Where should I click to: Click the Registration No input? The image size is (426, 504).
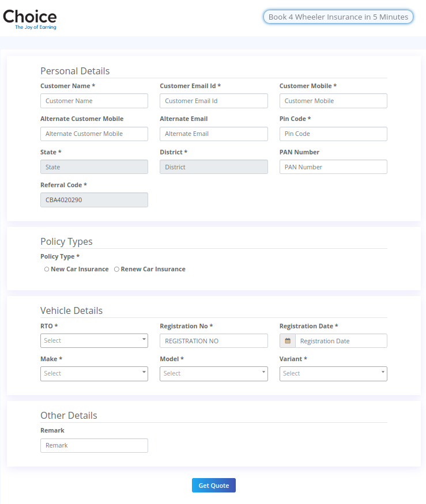pyautogui.click(x=214, y=341)
